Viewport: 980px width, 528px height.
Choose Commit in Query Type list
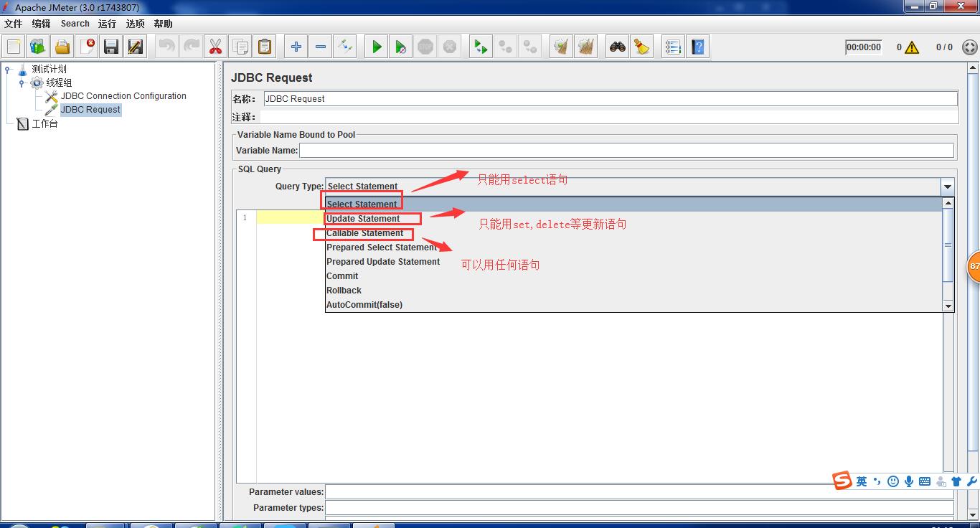pos(634,276)
